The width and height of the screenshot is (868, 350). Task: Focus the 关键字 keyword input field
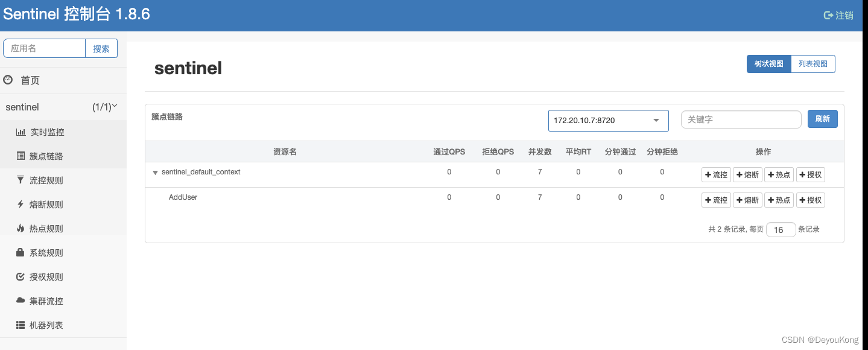(741, 119)
